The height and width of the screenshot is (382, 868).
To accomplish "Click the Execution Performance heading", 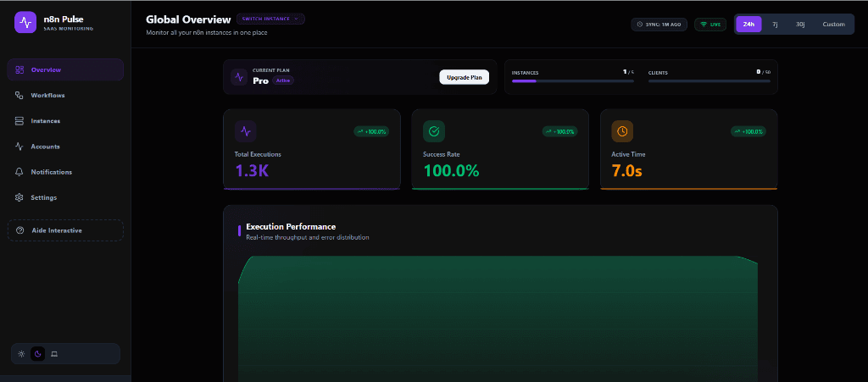I will tap(291, 227).
